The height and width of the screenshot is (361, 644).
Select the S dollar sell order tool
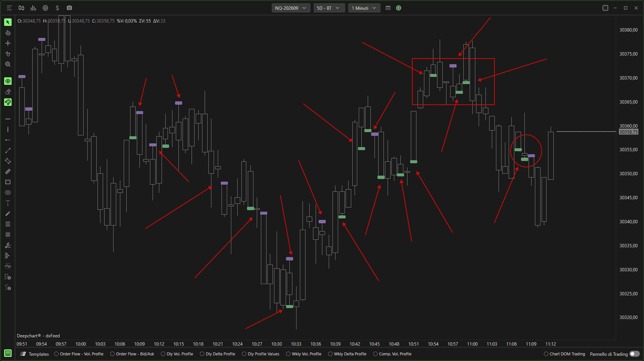pos(8,287)
